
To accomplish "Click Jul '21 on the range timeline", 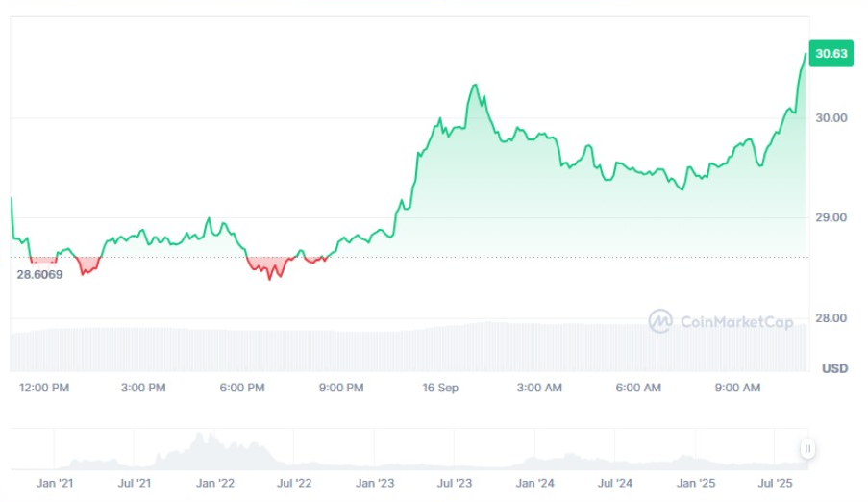I will point(135,483).
